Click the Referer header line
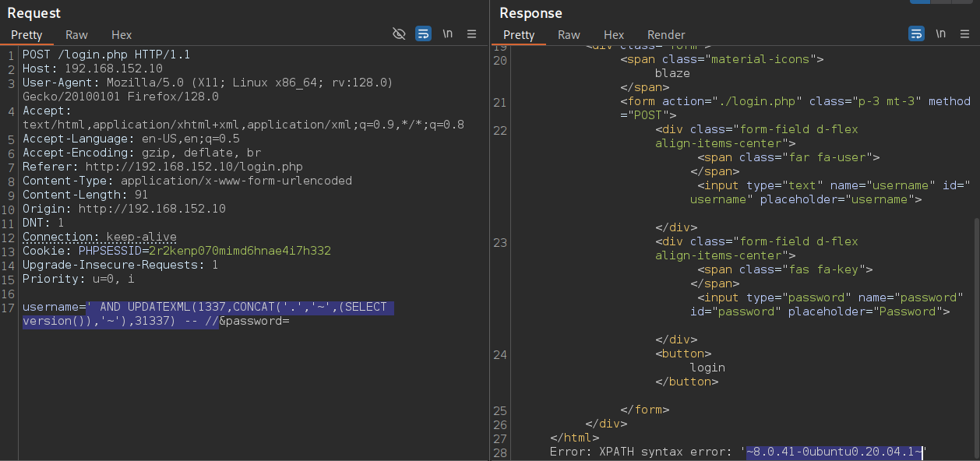Viewport: 980px width, 461px height. tap(162, 167)
